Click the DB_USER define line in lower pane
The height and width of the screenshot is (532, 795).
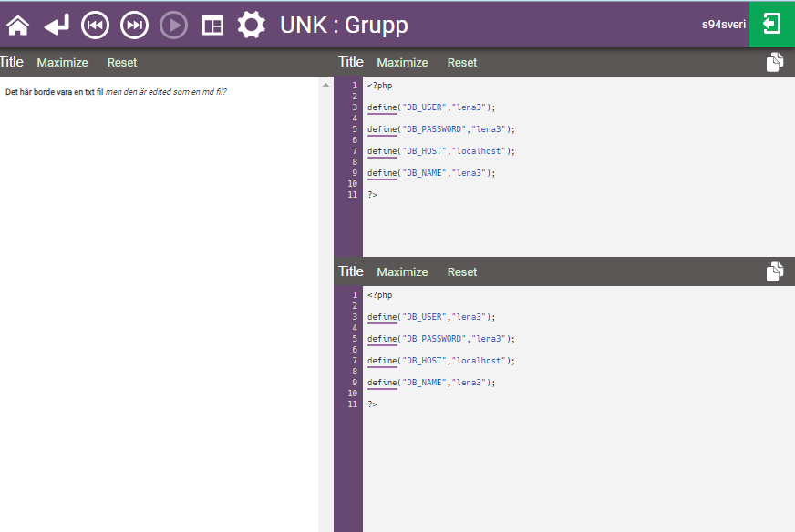point(431,317)
